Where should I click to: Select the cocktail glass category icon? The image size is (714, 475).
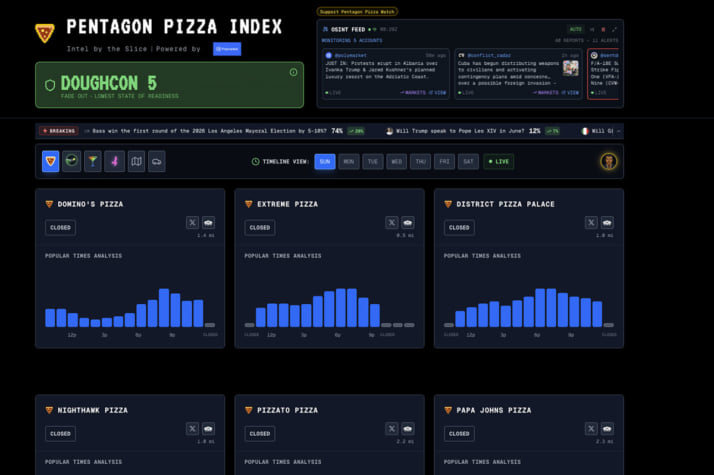point(93,161)
